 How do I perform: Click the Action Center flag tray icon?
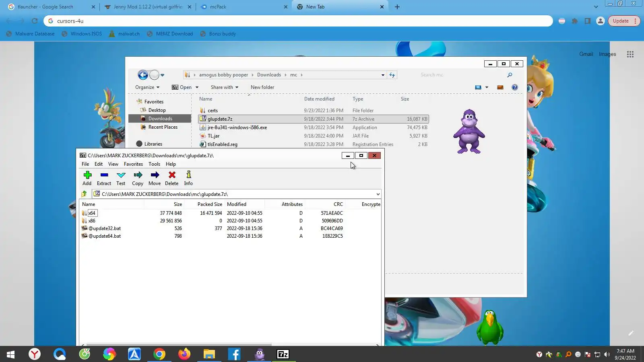pos(588,354)
